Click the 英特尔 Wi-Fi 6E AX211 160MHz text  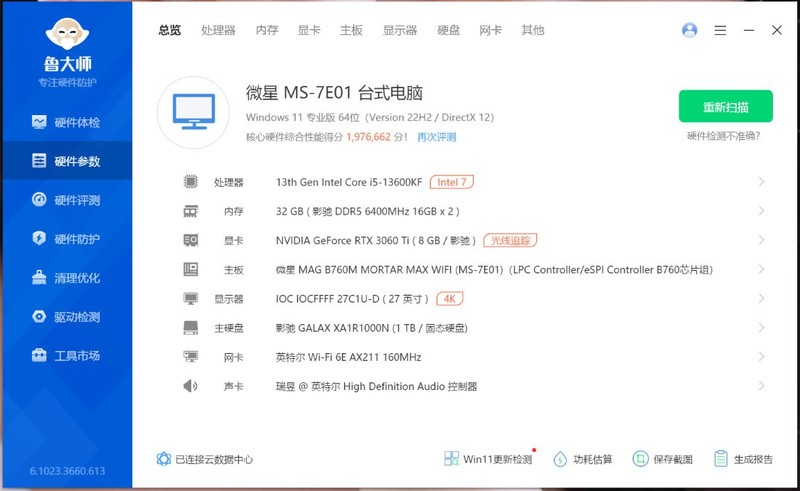(x=348, y=357)
